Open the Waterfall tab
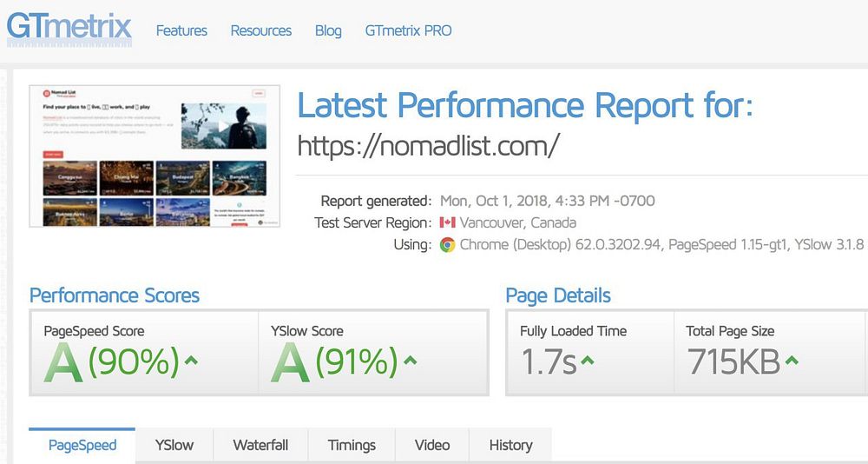 (x=260, y=445)
